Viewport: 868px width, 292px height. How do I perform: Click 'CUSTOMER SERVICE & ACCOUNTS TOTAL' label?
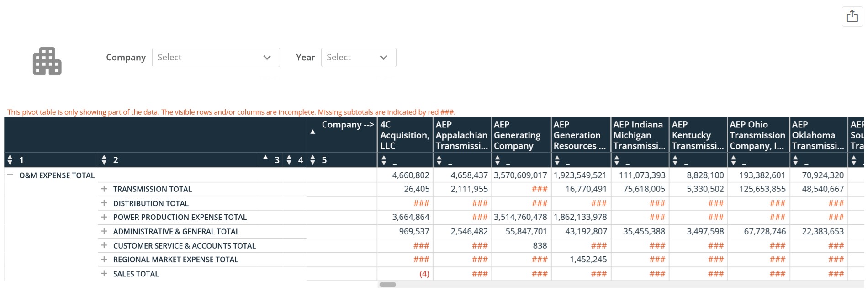[185, 246]
